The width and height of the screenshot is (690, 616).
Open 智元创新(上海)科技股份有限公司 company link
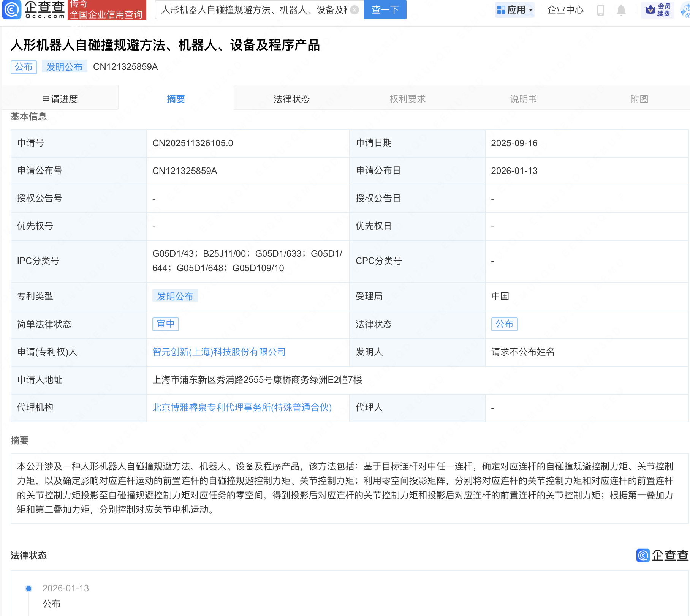[219, 352]
